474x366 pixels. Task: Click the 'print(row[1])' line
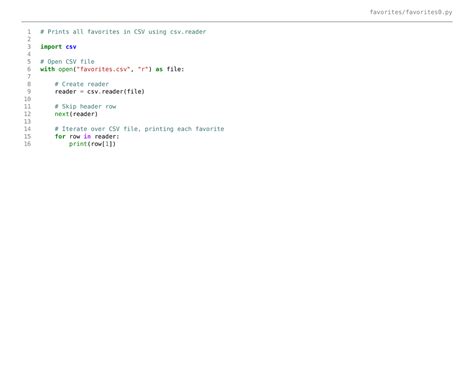click(92, 144)
